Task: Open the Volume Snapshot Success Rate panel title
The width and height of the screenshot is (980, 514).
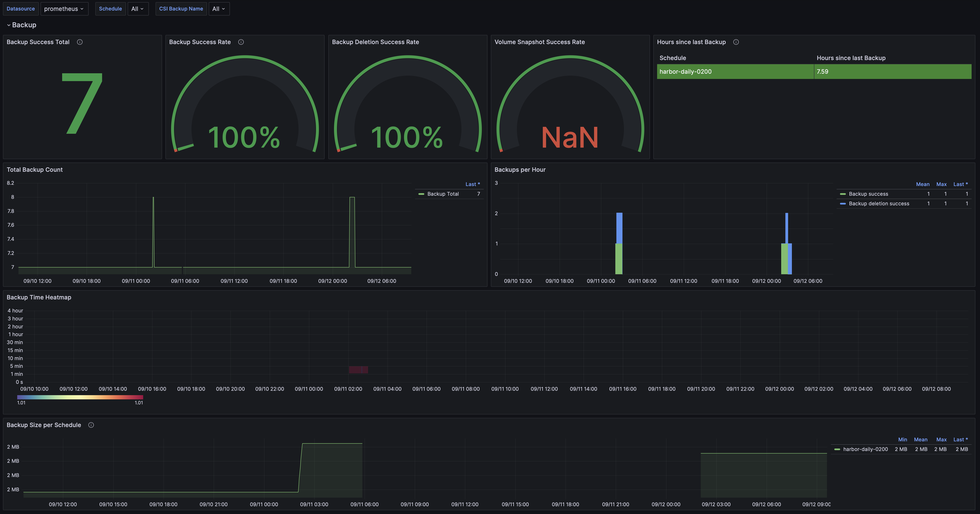Action: [539, 42]
